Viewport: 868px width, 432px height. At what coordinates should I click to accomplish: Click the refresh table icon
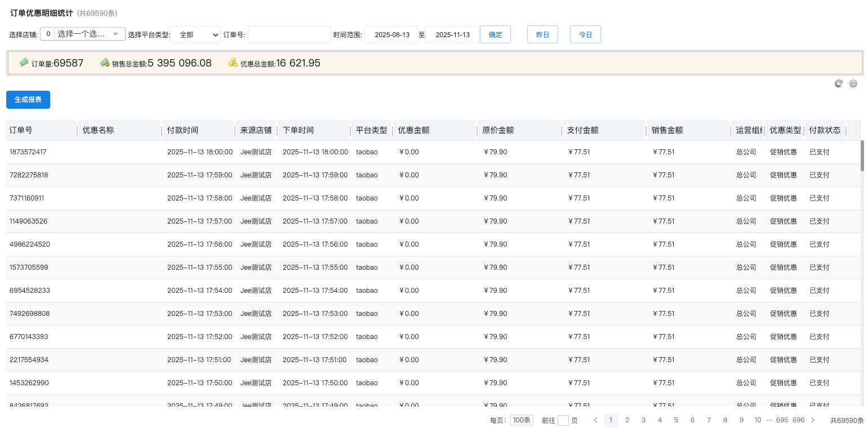click(839, 83)
